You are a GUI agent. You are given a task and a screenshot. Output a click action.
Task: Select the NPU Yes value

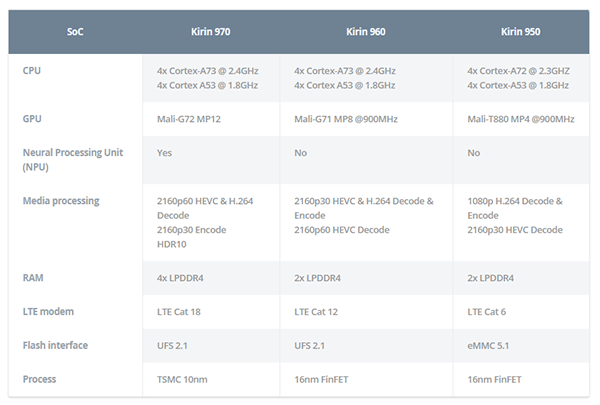click(x=164, y=153)
